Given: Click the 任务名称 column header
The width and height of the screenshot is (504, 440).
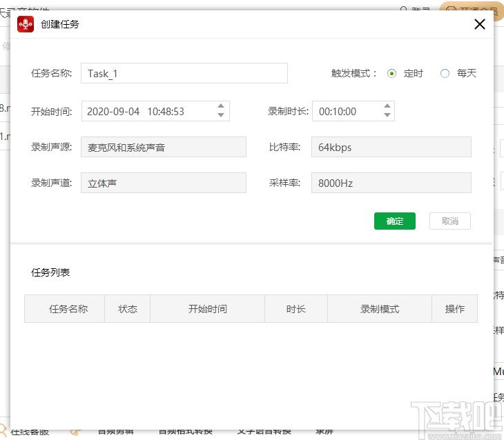Looking at the screenshot, I should (x=65, y=309).
